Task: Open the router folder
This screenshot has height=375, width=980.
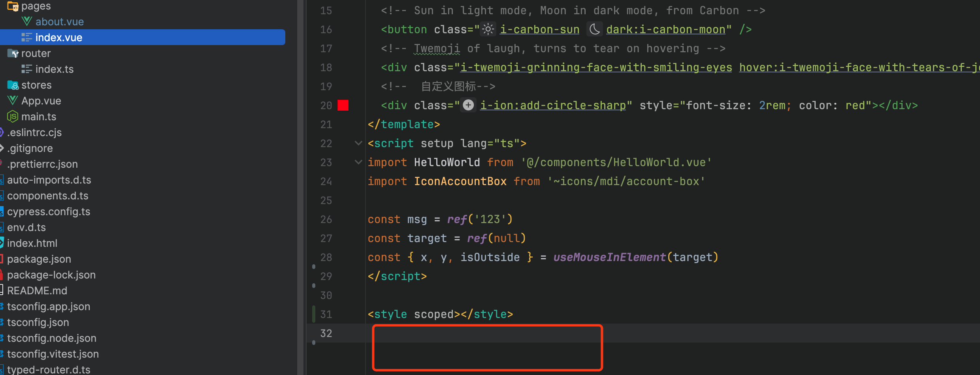Action: [x=36, y=53]
